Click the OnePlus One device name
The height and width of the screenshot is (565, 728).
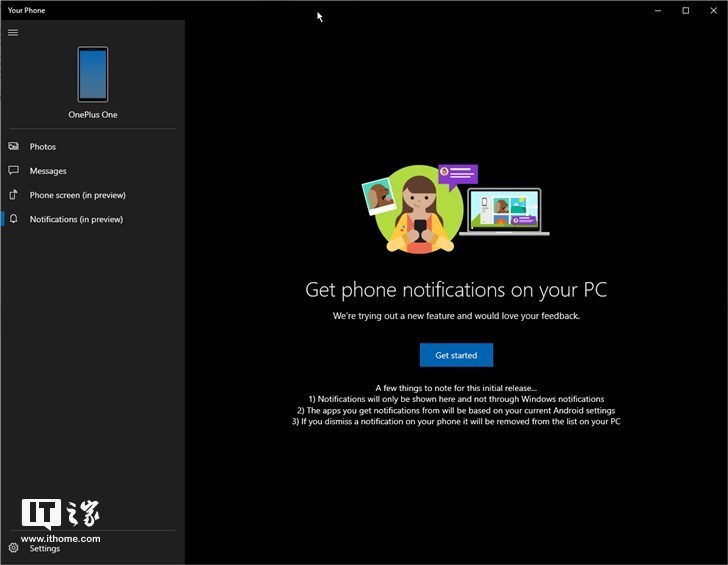point(93,115)
